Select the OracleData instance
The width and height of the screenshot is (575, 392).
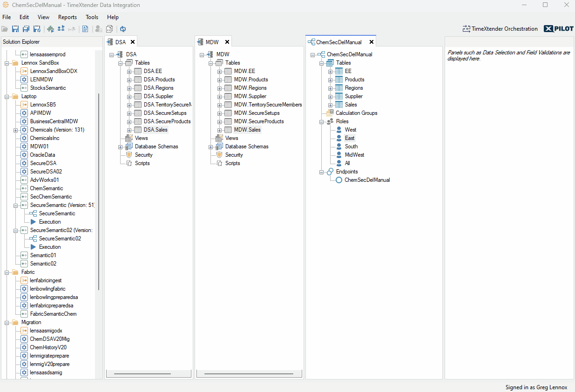click(x=42, y=155)
